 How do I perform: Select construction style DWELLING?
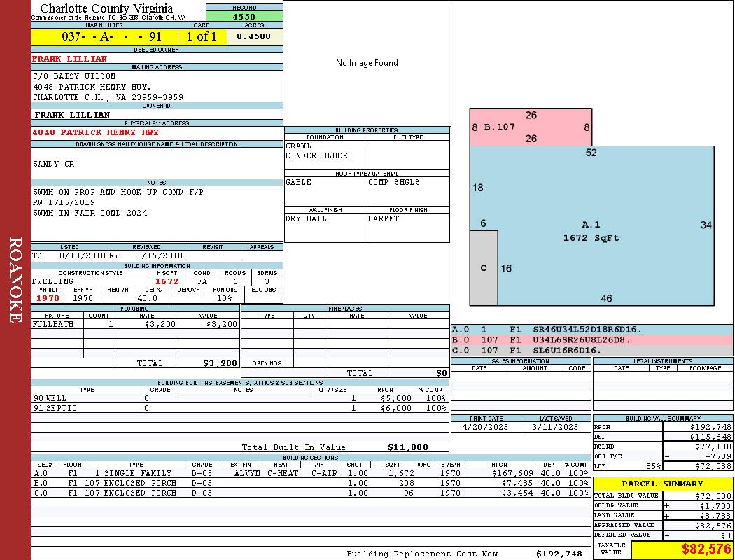pyautogui.click(x=53, y=281)
